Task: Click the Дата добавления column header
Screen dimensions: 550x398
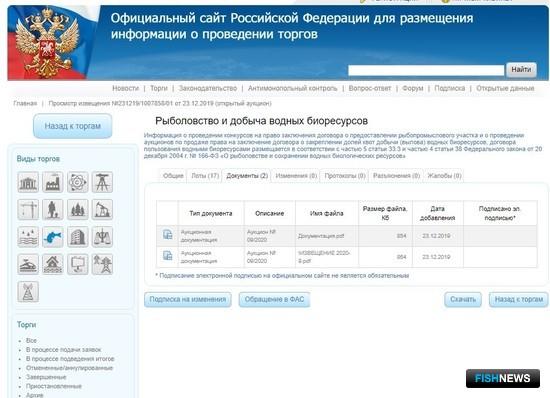Action: (x=437, y=213)
